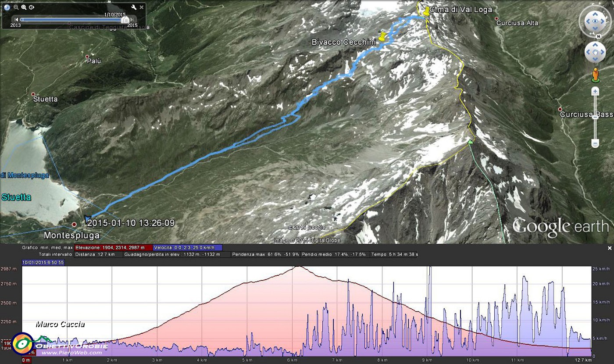This screenshot has width=614, height=364.
Task: Click the Tempo: 5 h 34 m 38 s value
Action: [x=395, y=254]
